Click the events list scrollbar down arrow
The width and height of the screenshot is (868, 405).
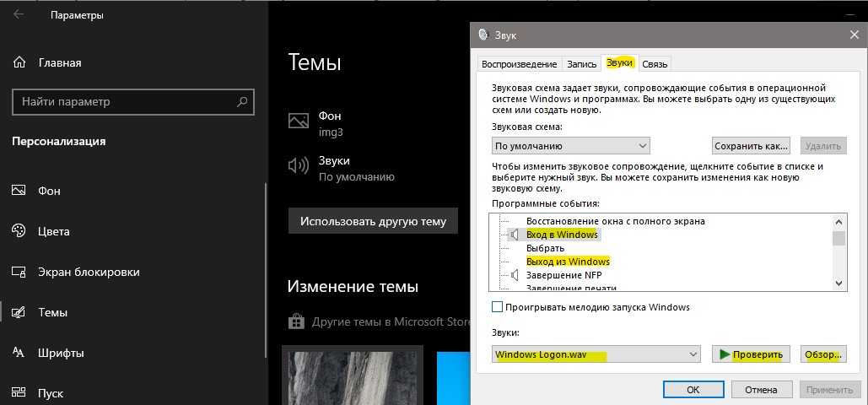tap(838, 283)
